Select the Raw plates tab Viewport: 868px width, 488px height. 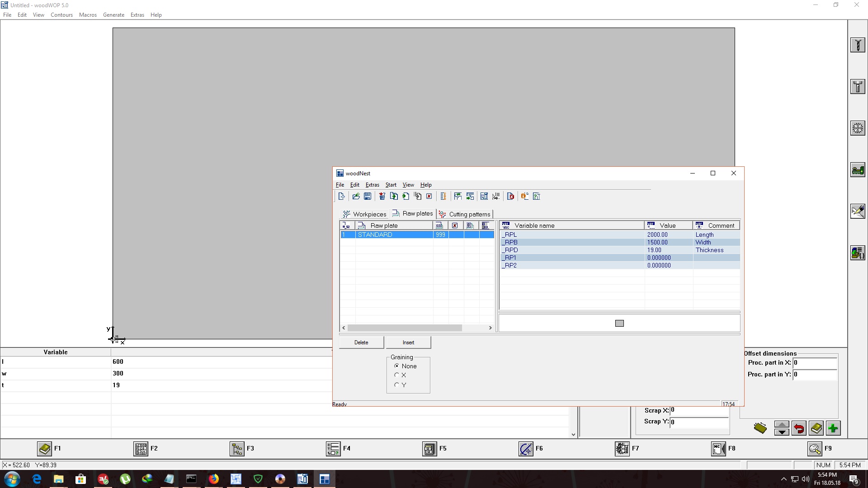point(412,213)
